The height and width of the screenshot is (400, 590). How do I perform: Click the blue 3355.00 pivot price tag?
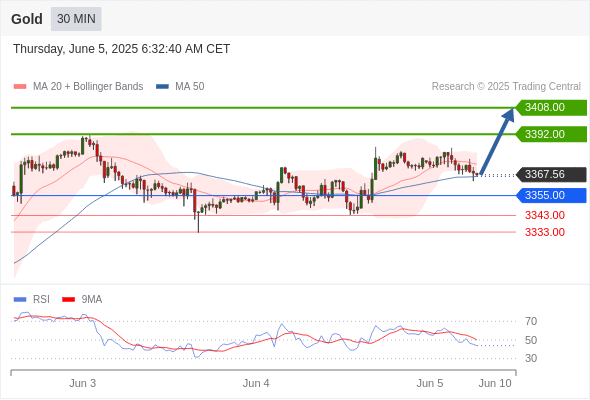click(551, 196)
